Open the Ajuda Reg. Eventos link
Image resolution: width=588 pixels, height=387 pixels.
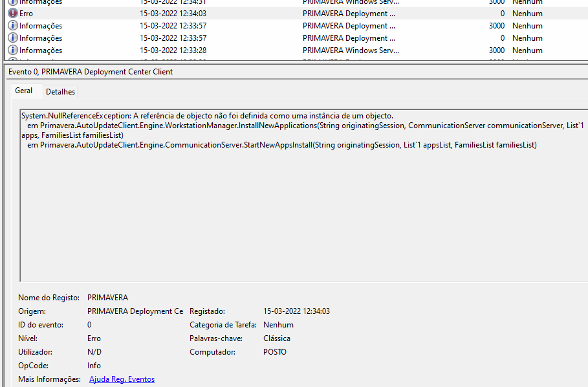point(122,379)
